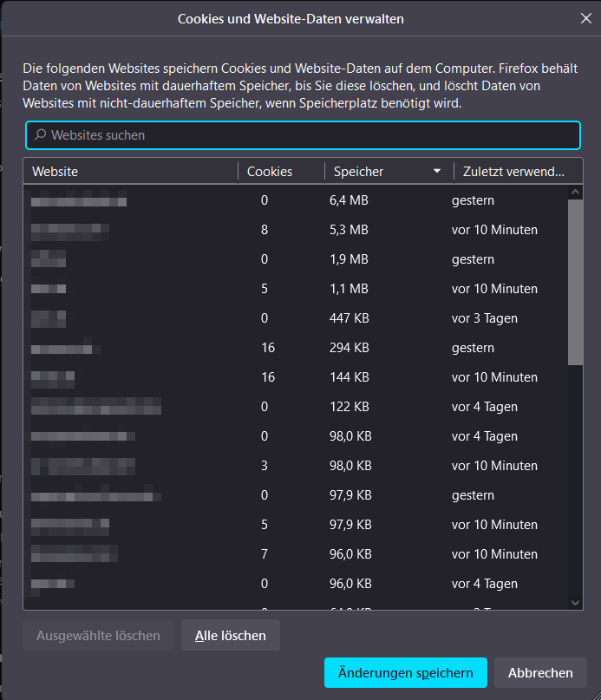Select the row with 5,3 MB storage
601x700 pixels.
click(295, 230)
